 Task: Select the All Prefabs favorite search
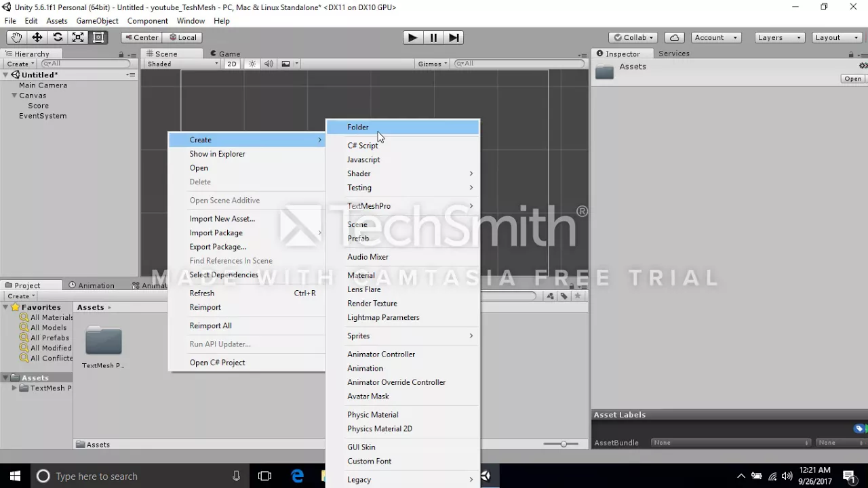point(45,338)
